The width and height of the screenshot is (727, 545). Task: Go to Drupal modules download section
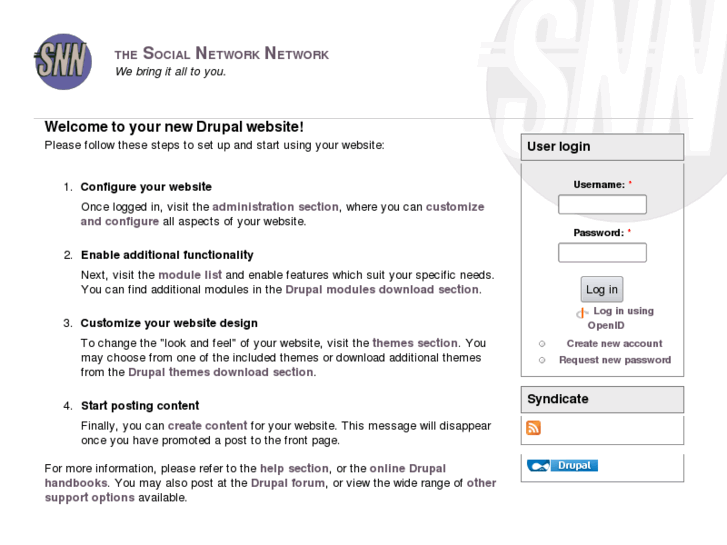click(382, 290)
